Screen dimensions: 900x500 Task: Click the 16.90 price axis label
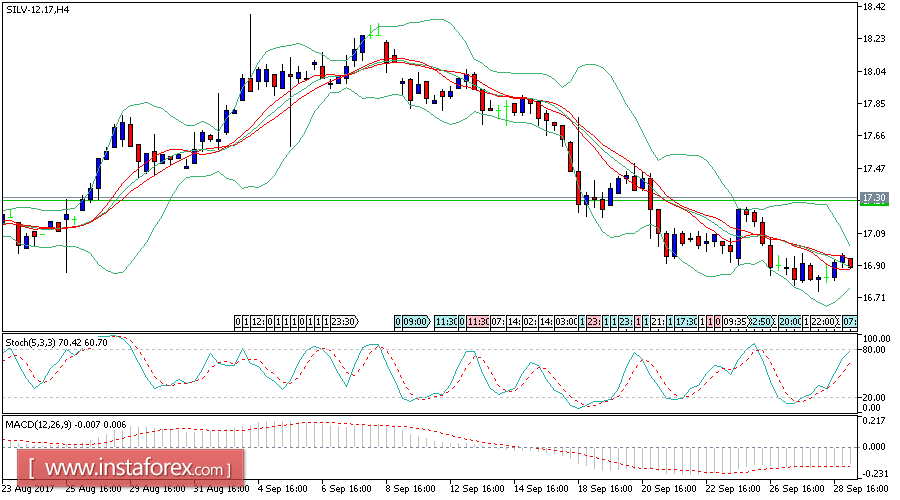pos(874,266)
